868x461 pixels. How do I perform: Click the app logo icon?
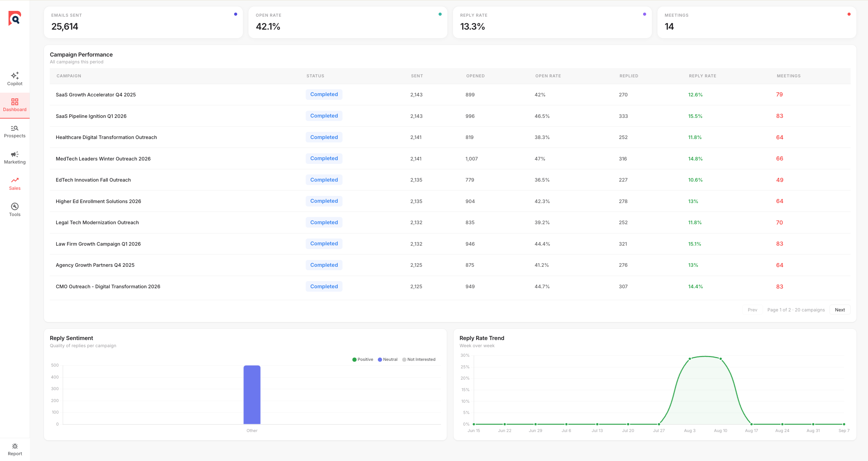(15, 18)
